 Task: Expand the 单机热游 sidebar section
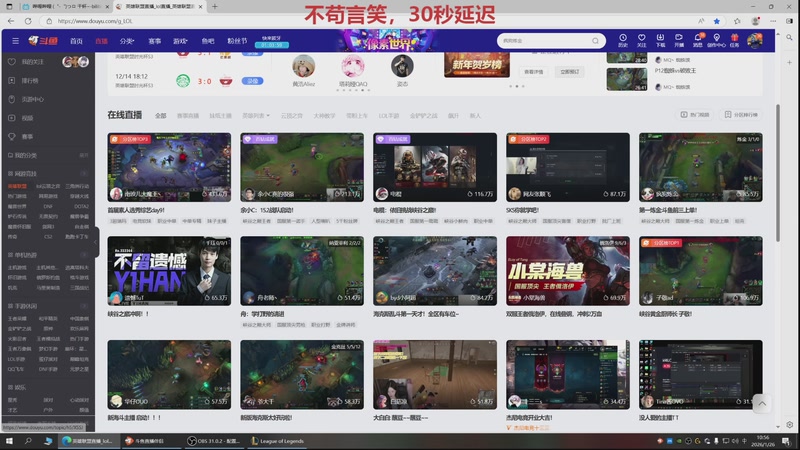pos(84,255)
